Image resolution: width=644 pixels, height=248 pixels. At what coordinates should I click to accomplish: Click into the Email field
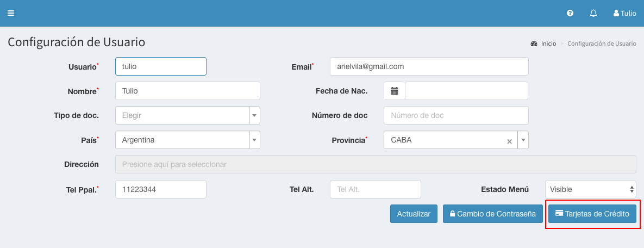pyautogui.click(x=429, y=66)
